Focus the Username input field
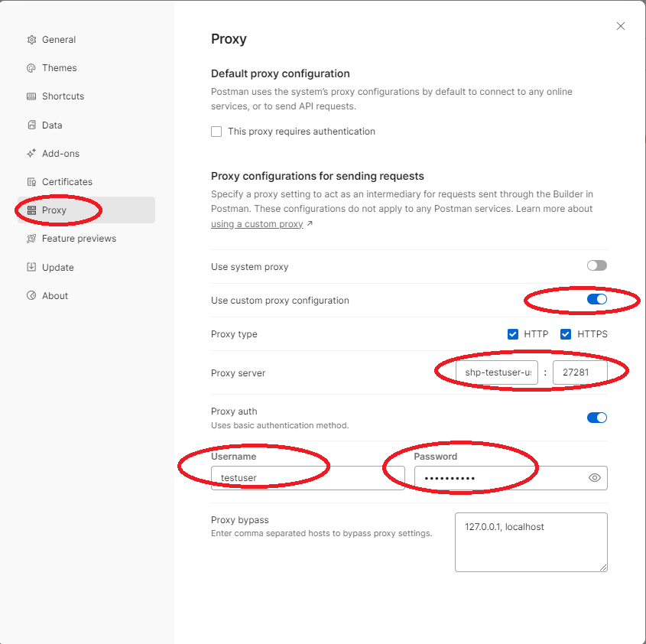Viewport: 646px width, 644px height. (308, 478)
